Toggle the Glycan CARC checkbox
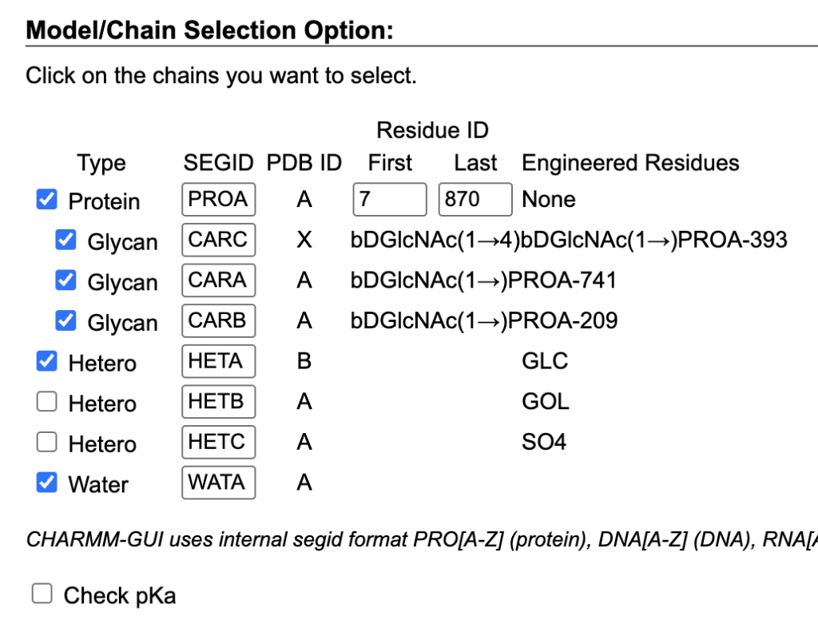Screen dimensions: 818x644 [x=66, y=240]
